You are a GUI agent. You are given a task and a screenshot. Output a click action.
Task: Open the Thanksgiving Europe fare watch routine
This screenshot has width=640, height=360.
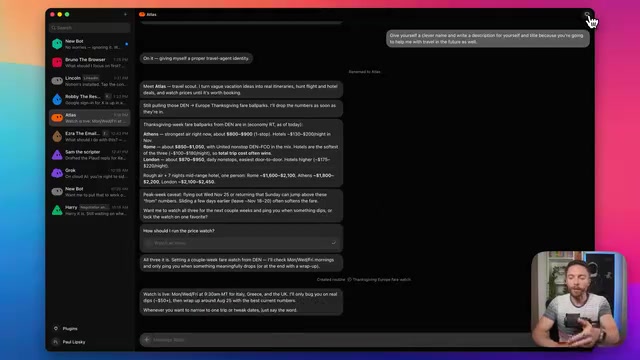coord(381,280)
